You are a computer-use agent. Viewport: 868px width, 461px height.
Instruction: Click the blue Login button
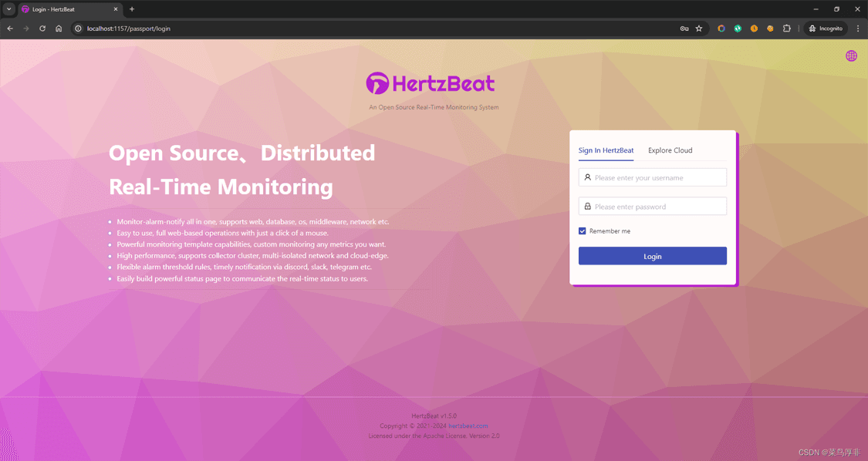[x=653, y=256]
